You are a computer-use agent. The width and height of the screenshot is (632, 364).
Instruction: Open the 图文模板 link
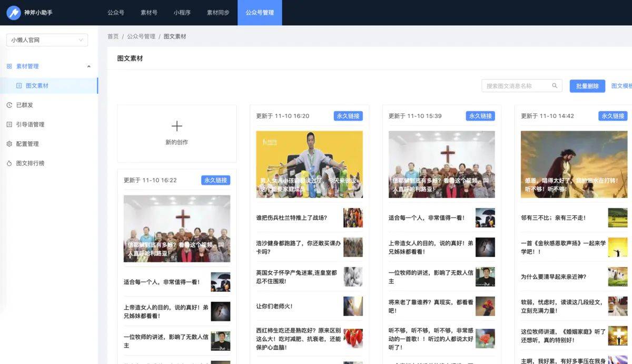pyautogui.click(x=621, y=86)
